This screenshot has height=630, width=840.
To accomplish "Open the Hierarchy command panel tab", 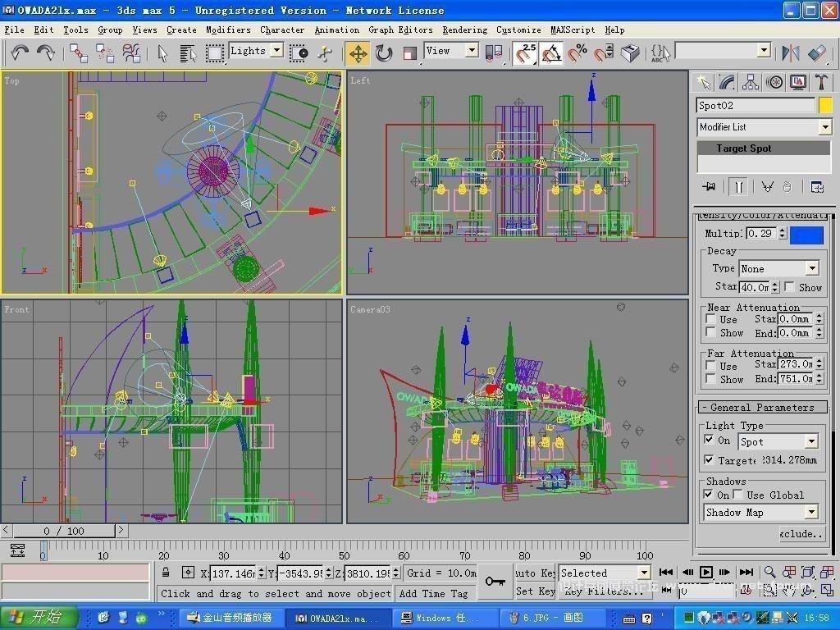I will click(751, 82).
